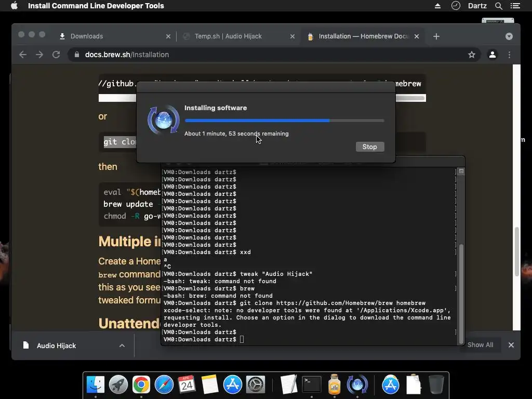Close the Downloads tab
Screen dimensions: 532x399
[x=168, y=36]
